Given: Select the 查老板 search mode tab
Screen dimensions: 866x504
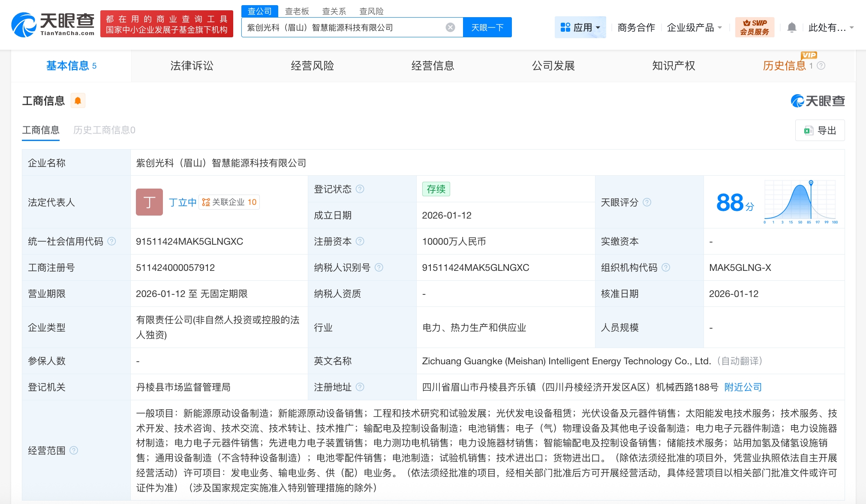Looking at the screenshot, I should [x=297, y=11].
